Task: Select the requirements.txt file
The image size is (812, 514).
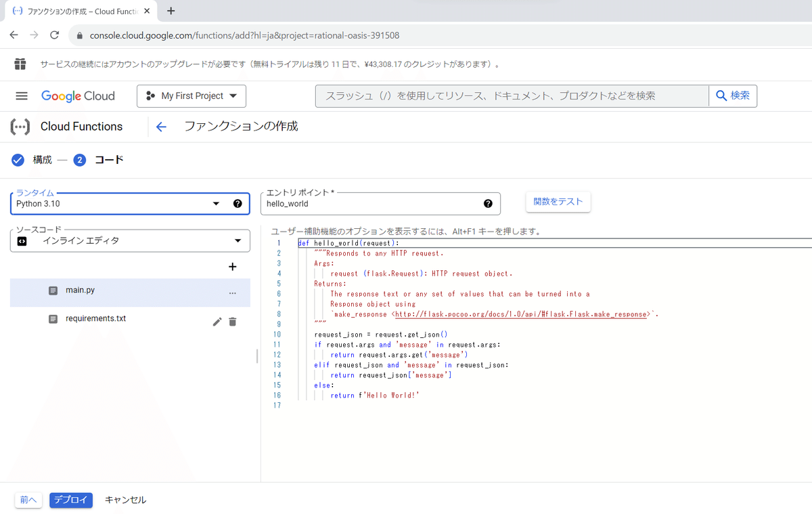Action: pos(130,321)
